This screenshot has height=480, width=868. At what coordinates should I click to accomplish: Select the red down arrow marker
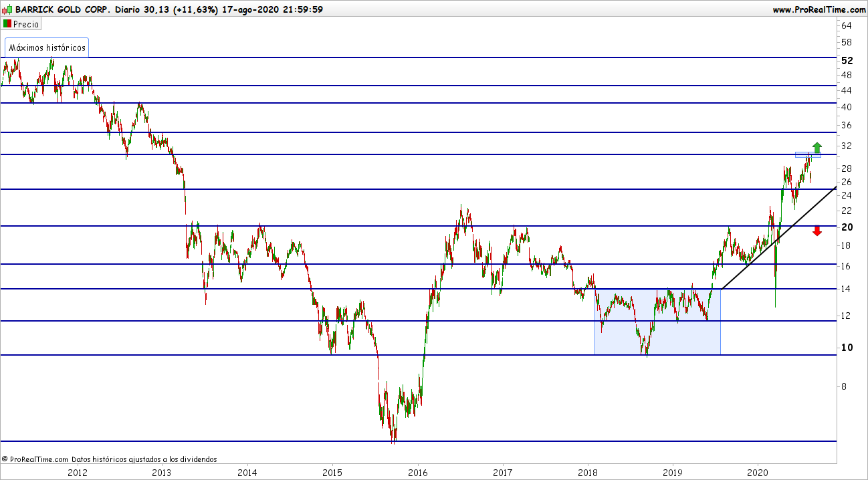(817, 231)
